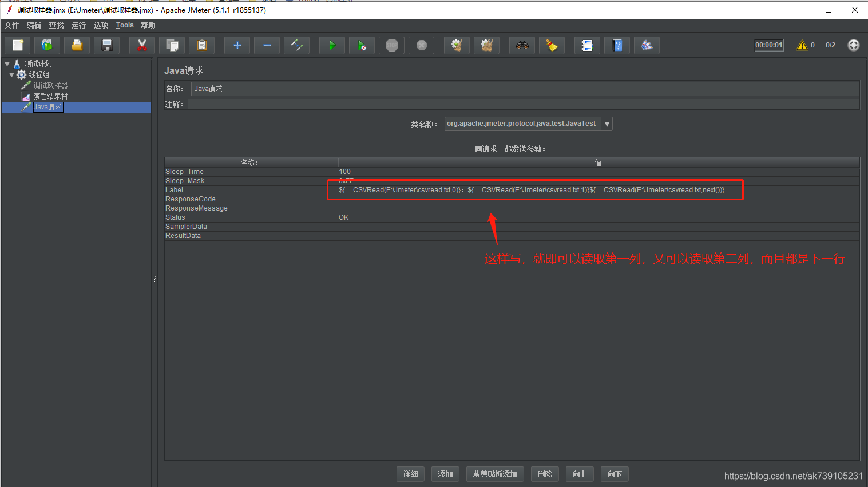Select 测试计划 root node
This screenshot has height=487, width=868.
(38, 64)
